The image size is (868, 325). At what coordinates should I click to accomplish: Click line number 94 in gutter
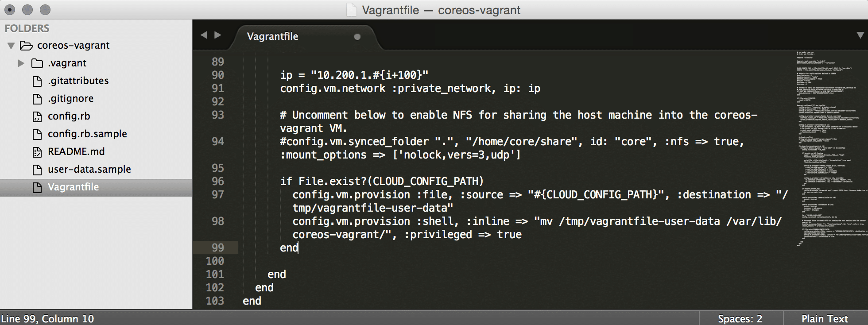pos(218,141)
